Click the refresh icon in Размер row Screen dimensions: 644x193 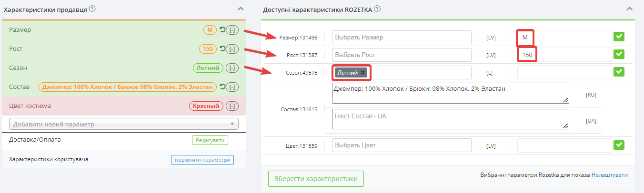point(222,30)
